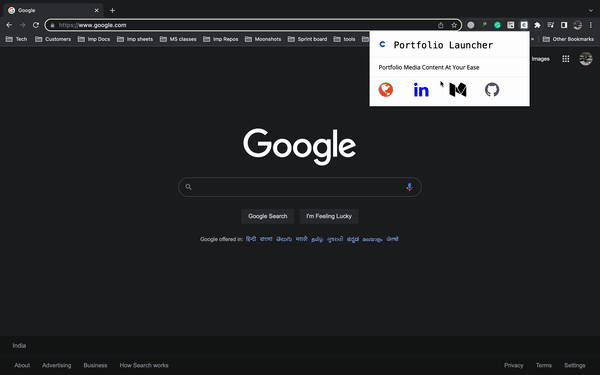Click in the Google search box
The width and height of the screenshot is (600, 375).
tap(300, 187)
